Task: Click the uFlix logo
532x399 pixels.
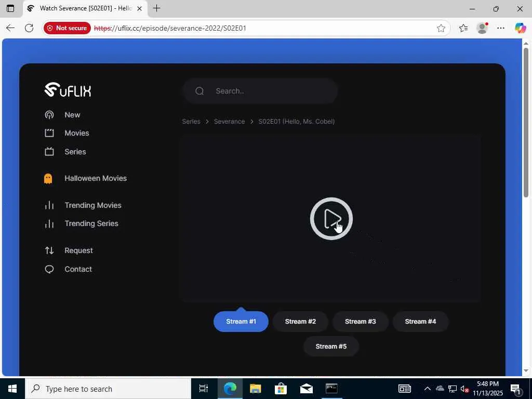Action: [68, 90]
